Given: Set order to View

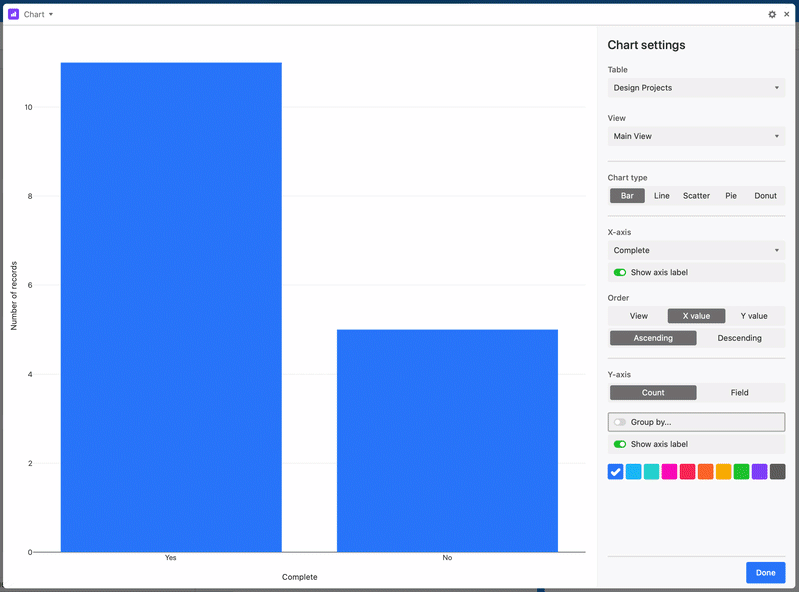Looking at the screenshot, I should [x=638, y=316].
